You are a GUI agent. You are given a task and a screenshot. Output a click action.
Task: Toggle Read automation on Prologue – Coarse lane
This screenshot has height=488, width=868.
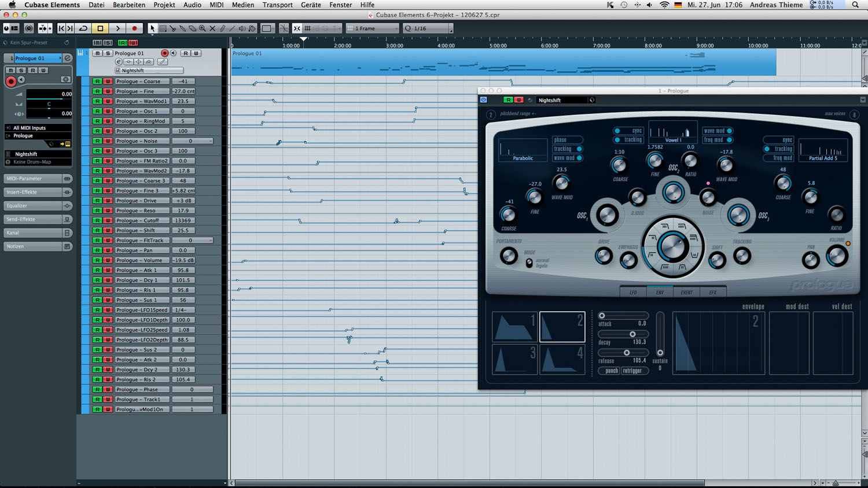[97, 82]
